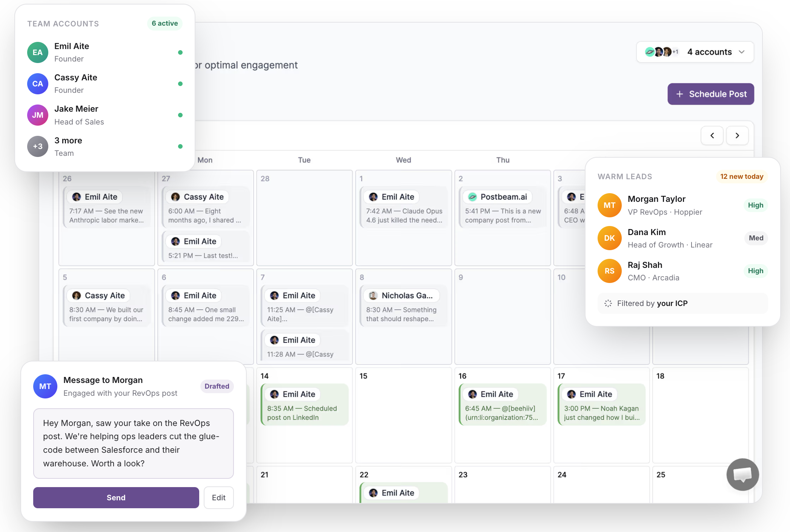Viewport: 790px width, 532px height.
Task: Select the Wed column header
Action: 403,160
